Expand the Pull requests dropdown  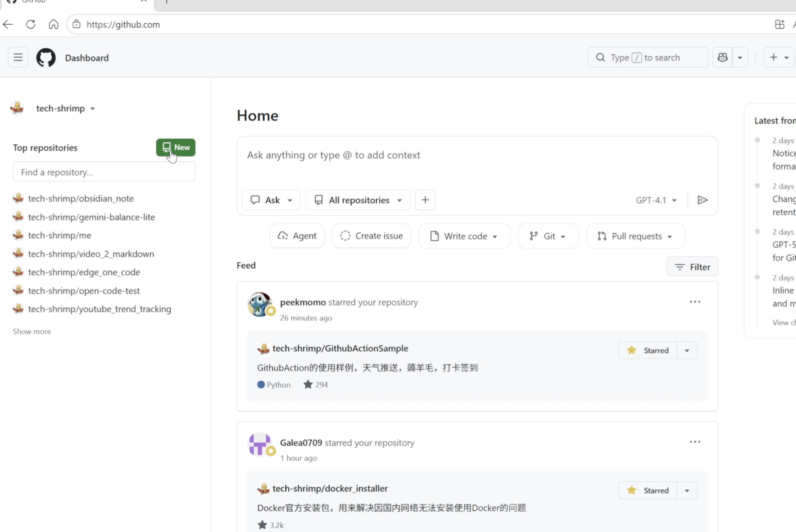[635, 236]
